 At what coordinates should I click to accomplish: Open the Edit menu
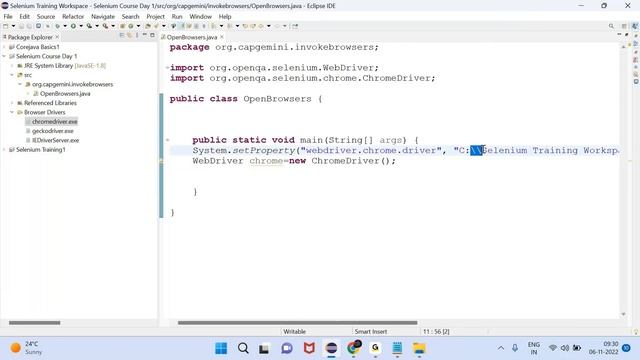[24, 16]
